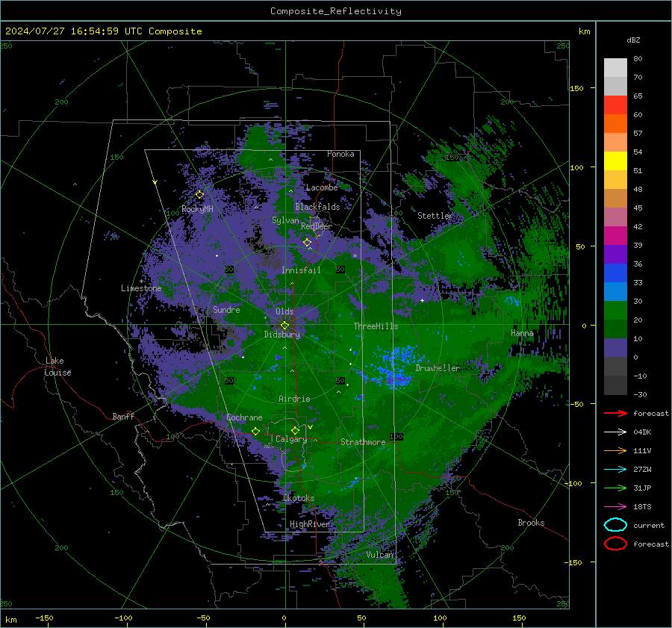The width and height of the screenshot is (672, 628).
Task: Click the Lacombe label
Action: 322,187
